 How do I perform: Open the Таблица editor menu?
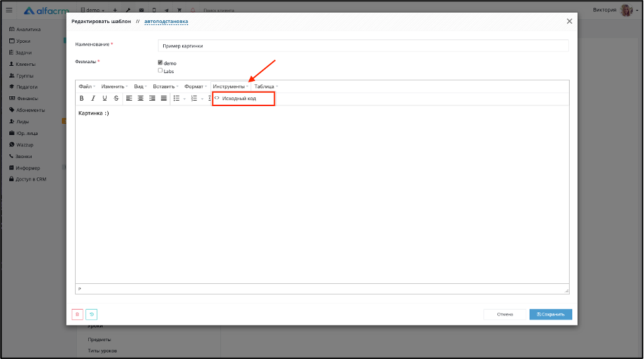coord(266,86)
